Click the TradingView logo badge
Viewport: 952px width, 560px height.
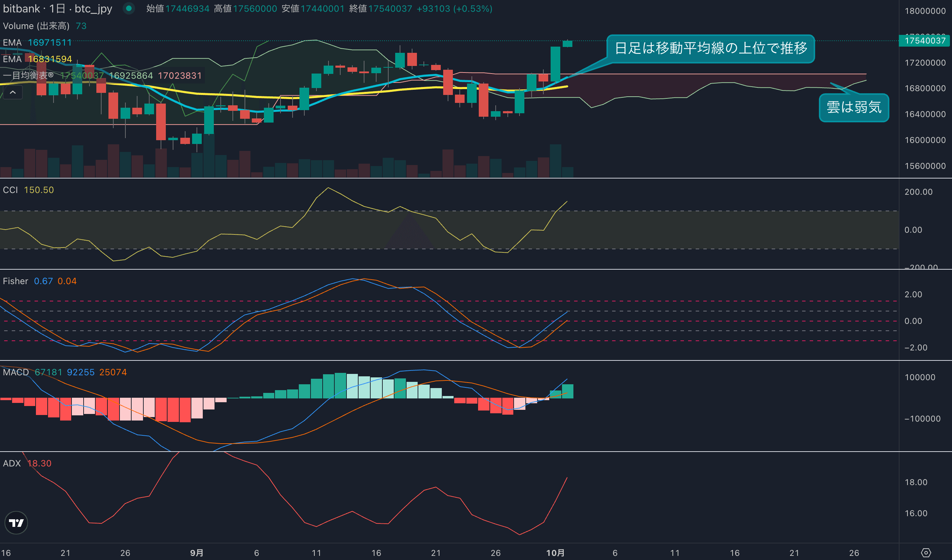[x=16, y=523]
